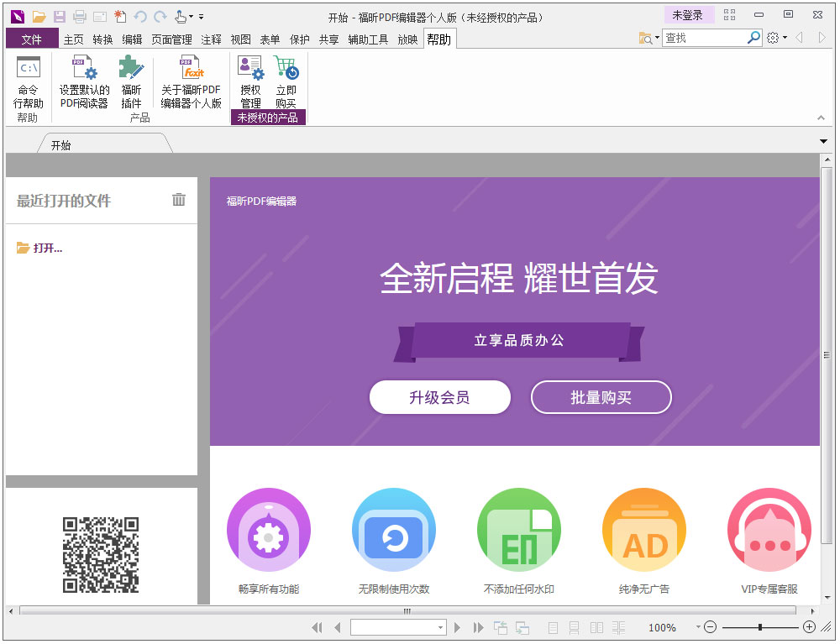Click the 批量购买 button
Screen dimensions: 840x644
[x=601, y=397]
